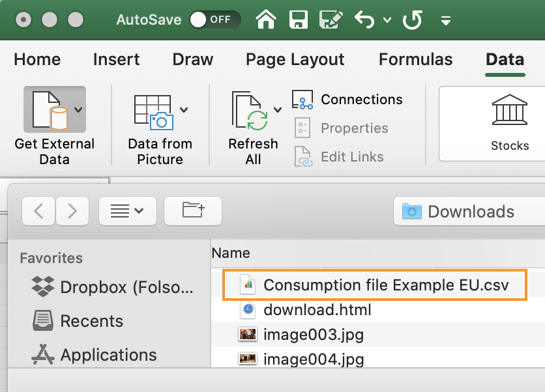
Task: Undo the last action
Action: click(x=366, y=20)
